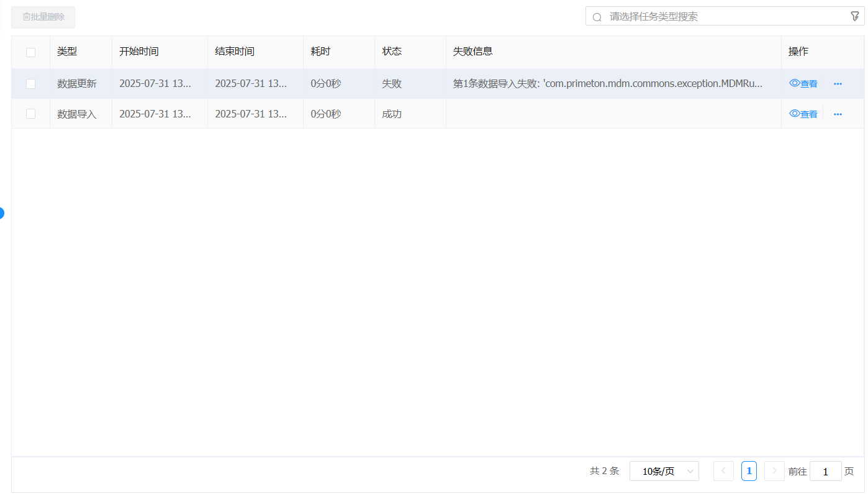Open the 10条/页 page size dropdown

[x=664, y=471]
